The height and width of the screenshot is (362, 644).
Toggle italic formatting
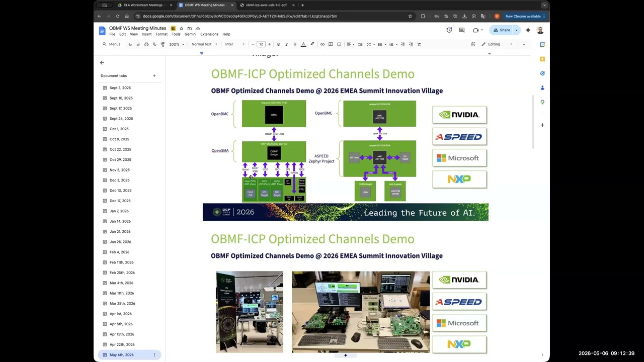(287, 44)
